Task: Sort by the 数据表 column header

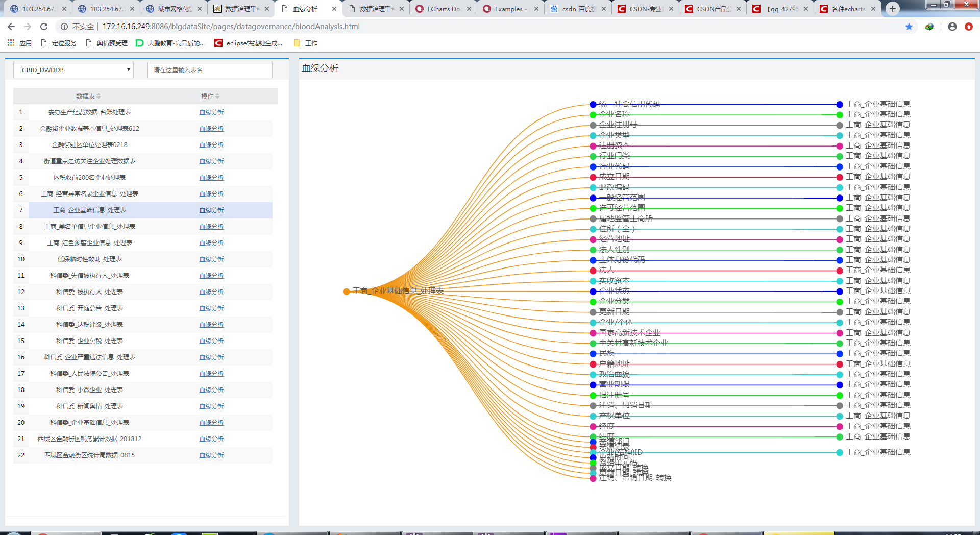Action: click(88, 96)
